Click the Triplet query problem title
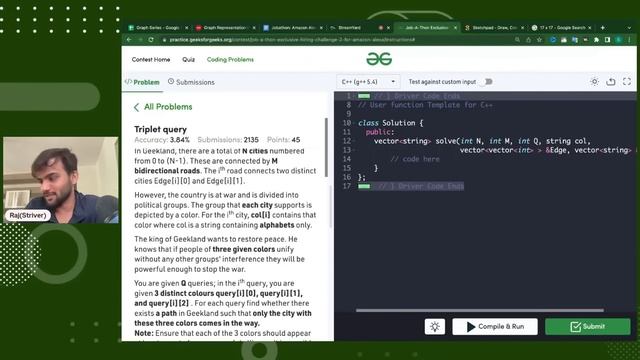This screenshot has height=360, width=640. pos(160,129)
